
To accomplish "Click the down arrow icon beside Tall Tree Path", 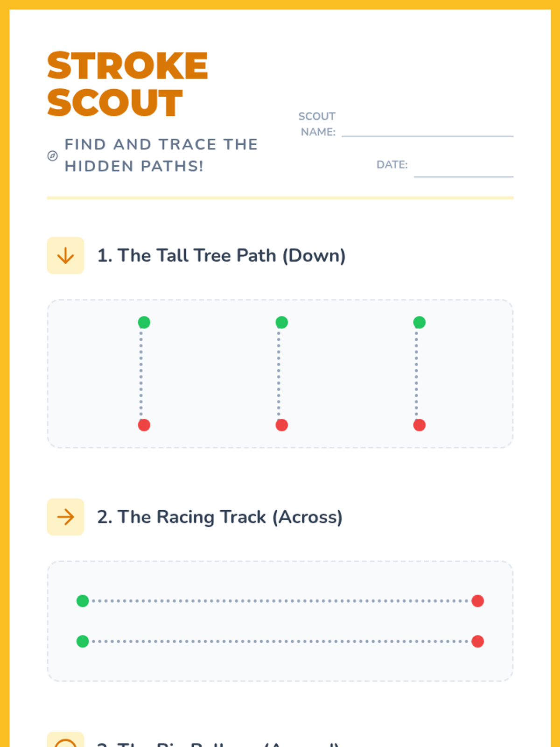I will [x=65, y=255].
